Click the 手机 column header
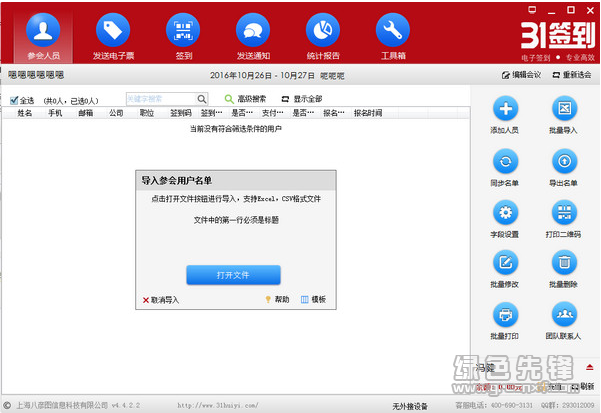The height and width of the screenshot is (413, 601). [55, 113]
